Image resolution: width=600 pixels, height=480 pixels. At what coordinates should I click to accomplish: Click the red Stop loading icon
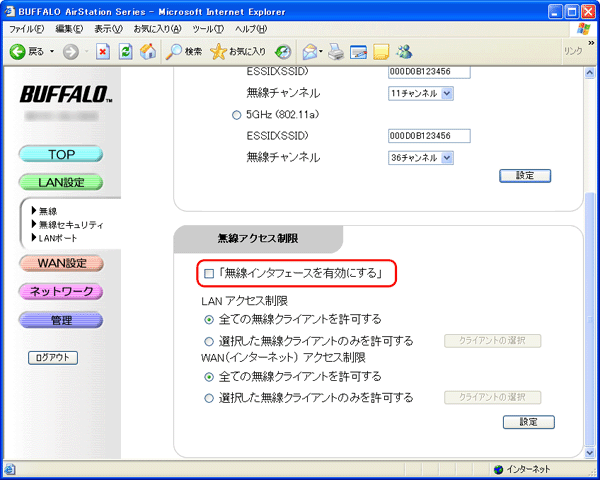point(102,51)
